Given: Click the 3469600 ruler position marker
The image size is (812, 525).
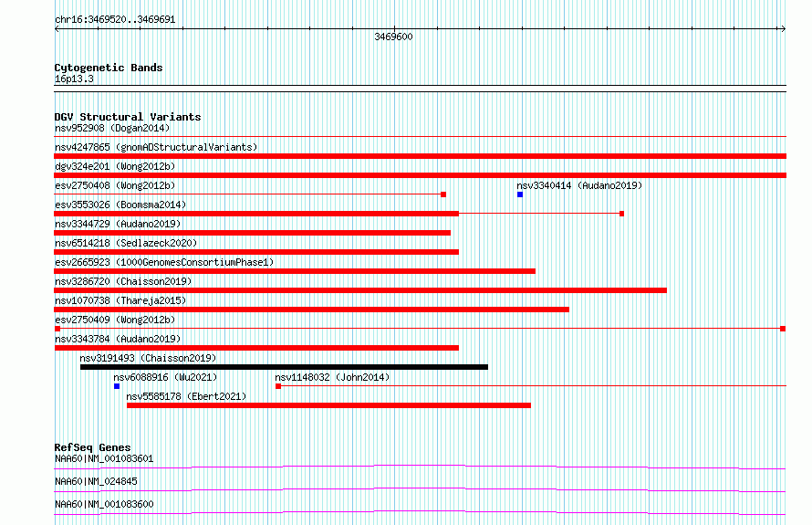Looking at the screenshot, I should (x=393, y=37).
